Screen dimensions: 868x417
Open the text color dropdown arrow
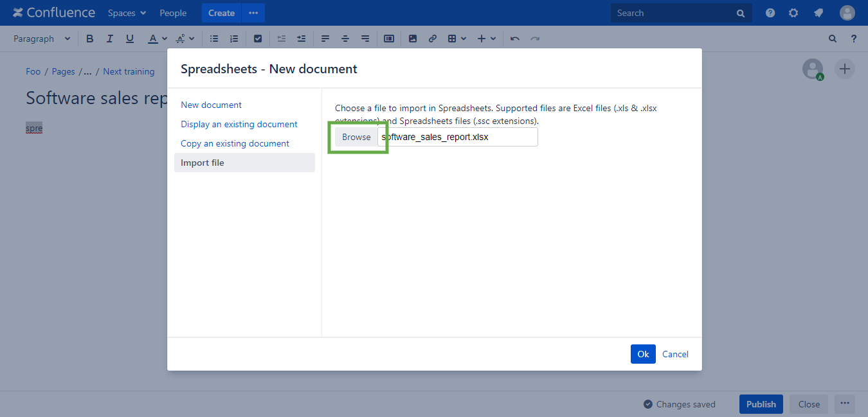[165, 39]
